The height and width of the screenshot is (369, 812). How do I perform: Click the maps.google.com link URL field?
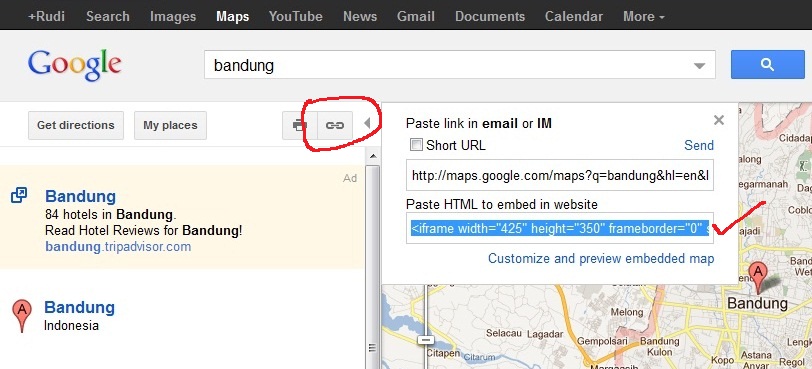tap(560, 175)
